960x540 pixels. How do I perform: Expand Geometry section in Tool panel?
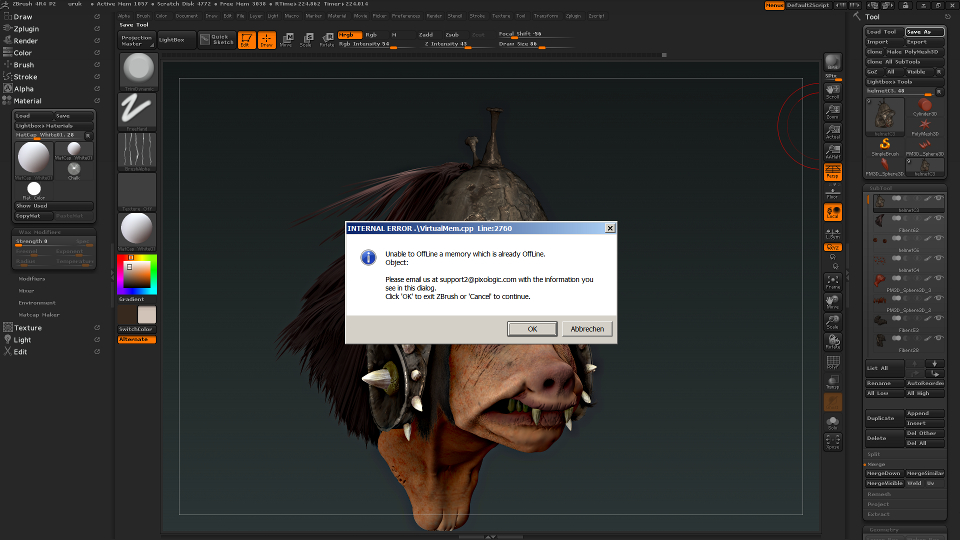click(x=884, y=530)
